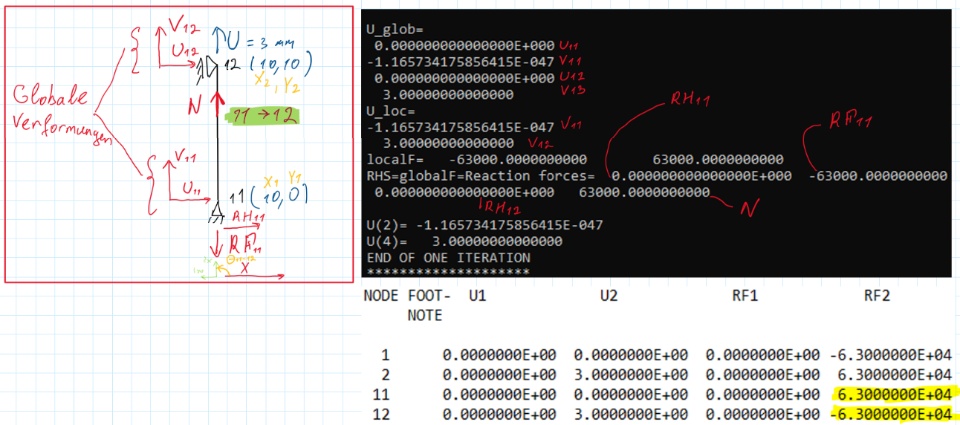Click the RF2 value 6.3000000E+04 in node 2 row
The width and height of the screenshot is (960, 425).
click(x=895, y=375)
